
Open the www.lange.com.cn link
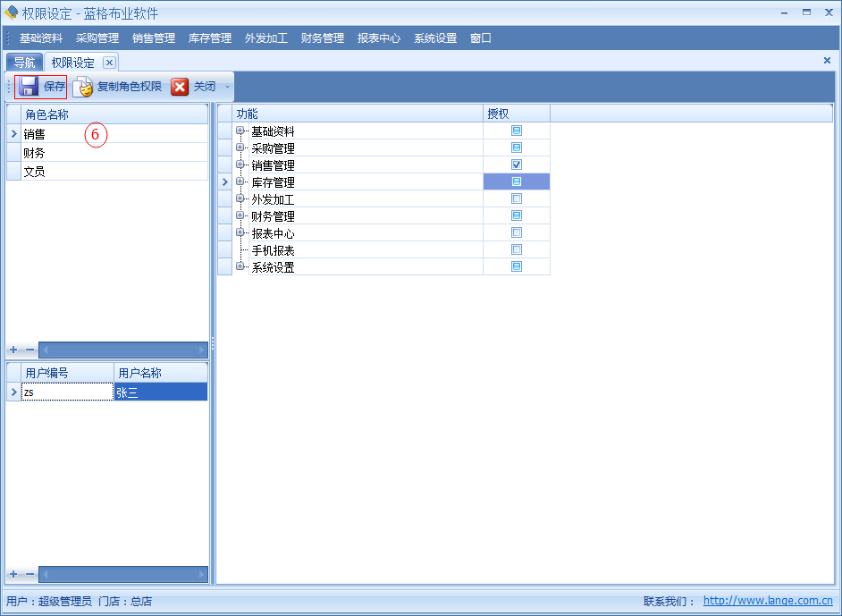pos(768,602)
